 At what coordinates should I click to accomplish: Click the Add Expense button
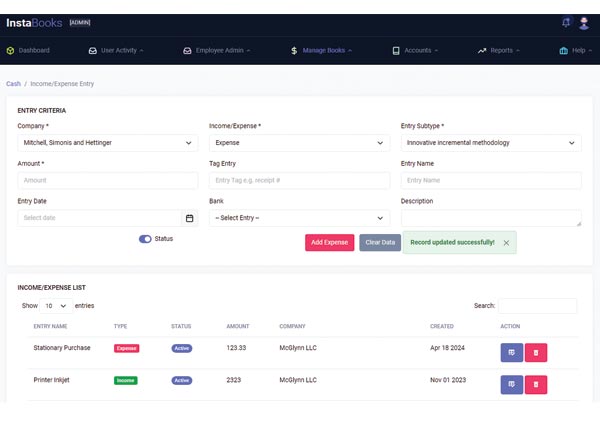(329, 242)
